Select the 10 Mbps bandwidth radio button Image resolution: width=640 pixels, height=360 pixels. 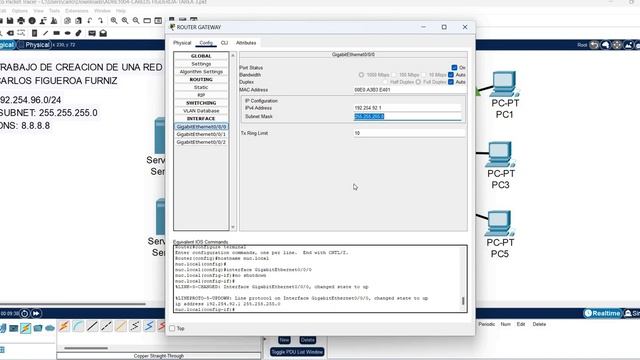click(x=424, y=75)
